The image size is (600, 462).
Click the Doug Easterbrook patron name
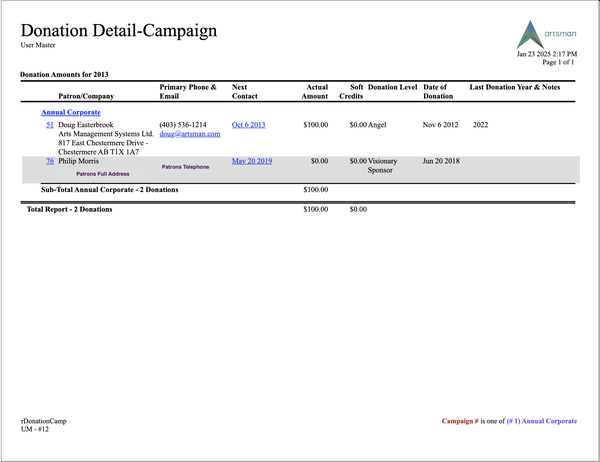click(86, 125)
